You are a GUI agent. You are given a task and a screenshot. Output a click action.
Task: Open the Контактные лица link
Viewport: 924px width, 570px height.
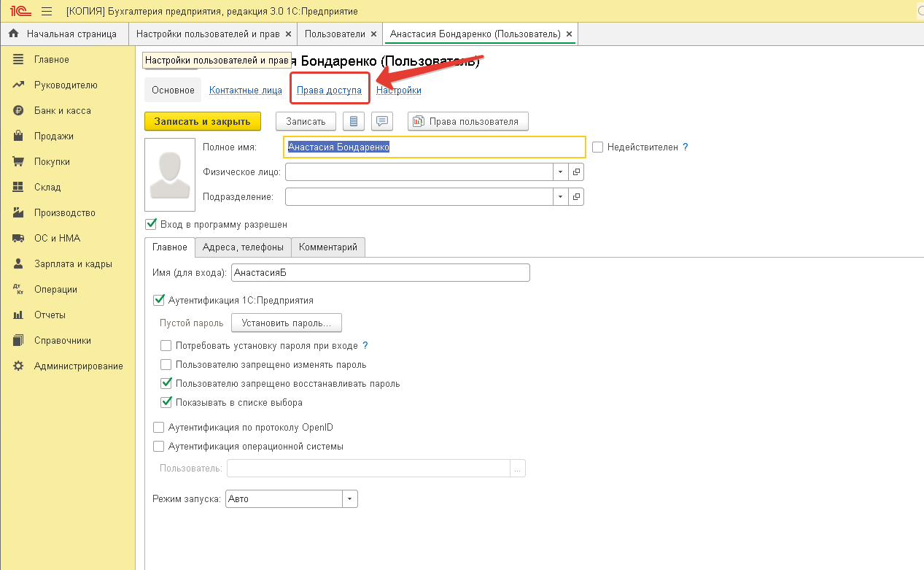[246, 90]
